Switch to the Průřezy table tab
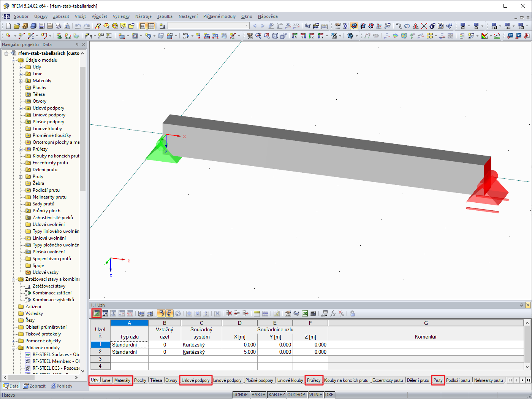Viewport: 532px width, 399px height. pos(314,380)
